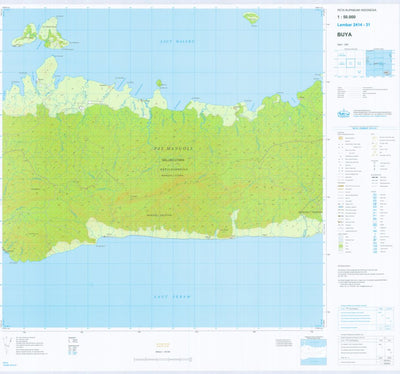Click the small blue inset map at bottom right
Image resolution: width=400 pixels, height=374 pixels.
(313, 352)
